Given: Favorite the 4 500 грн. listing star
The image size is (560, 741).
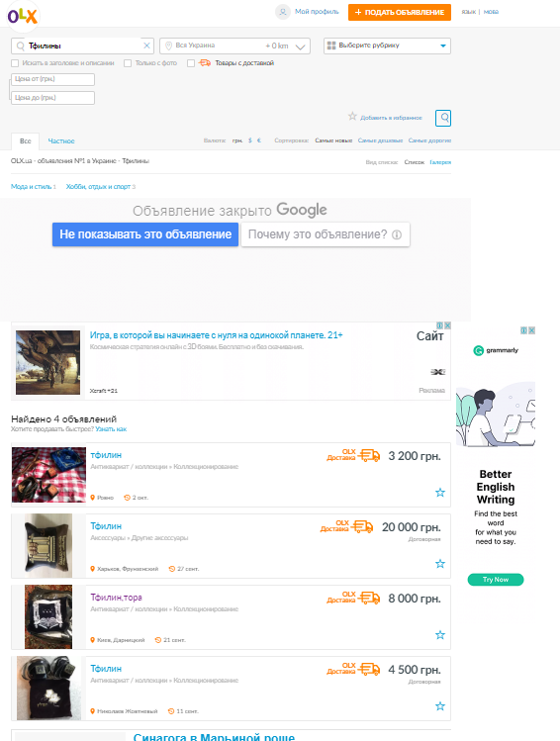Looking at the screenshot, I should tap(440, 706).
